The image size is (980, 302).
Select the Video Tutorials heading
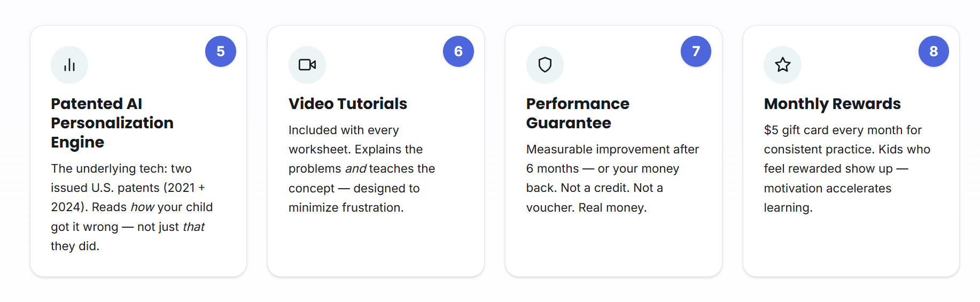(x=348, y=104)
